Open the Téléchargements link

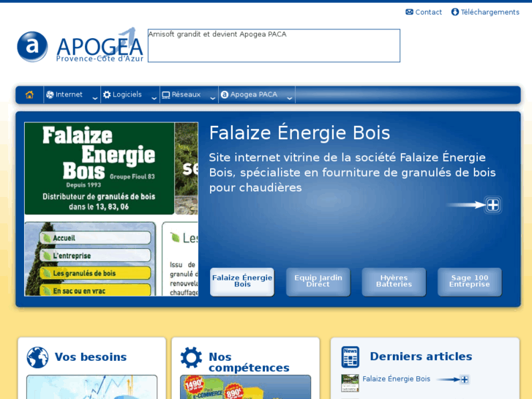pyautogui.click(x=490, y=12)
